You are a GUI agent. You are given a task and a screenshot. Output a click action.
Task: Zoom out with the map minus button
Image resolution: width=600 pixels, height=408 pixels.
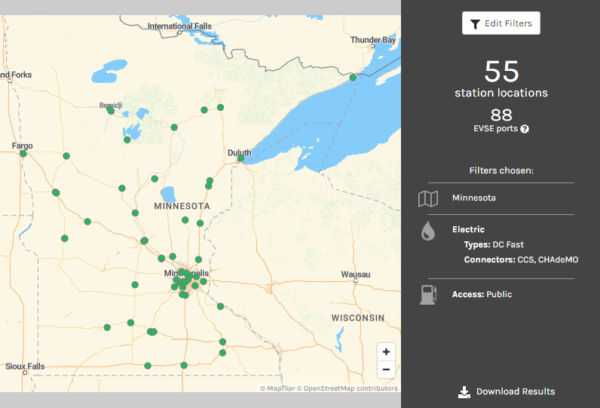pyautogui.click(x=386, y=370)
